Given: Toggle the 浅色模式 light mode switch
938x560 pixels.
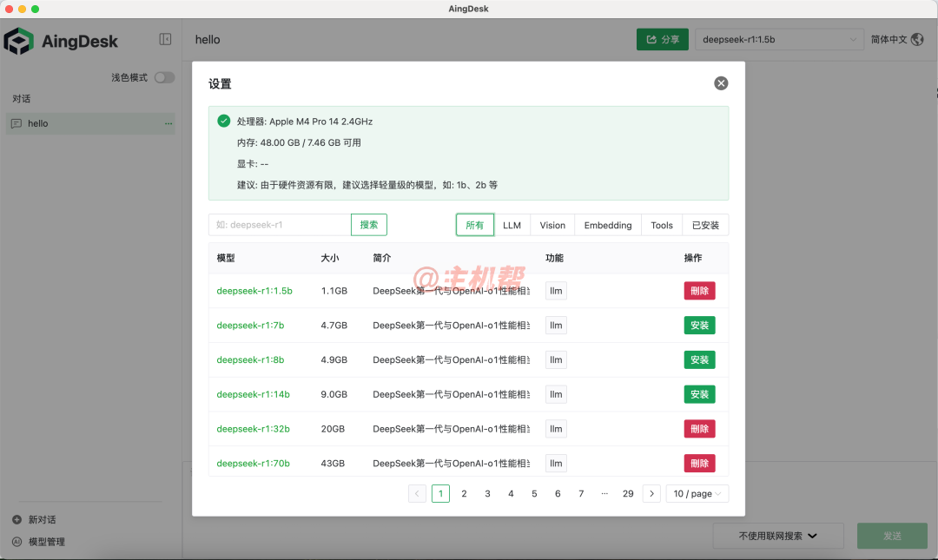Looking at the screenshot, I should coord(164,78).
